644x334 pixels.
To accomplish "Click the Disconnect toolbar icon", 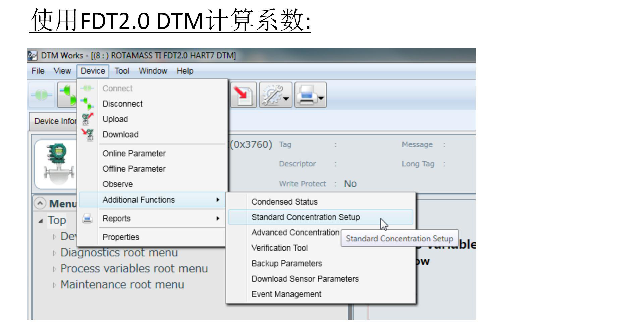I will coord(67,95).
